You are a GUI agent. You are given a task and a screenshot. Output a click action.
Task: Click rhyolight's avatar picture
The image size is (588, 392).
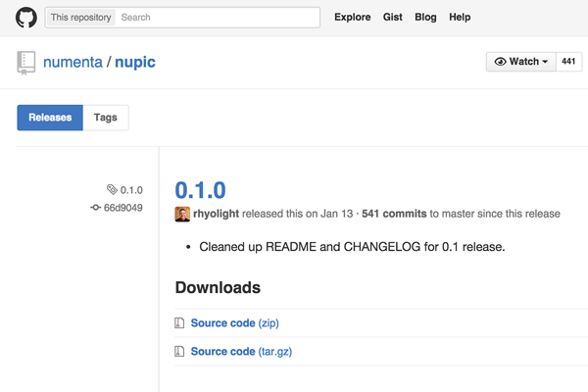point(182,215)
